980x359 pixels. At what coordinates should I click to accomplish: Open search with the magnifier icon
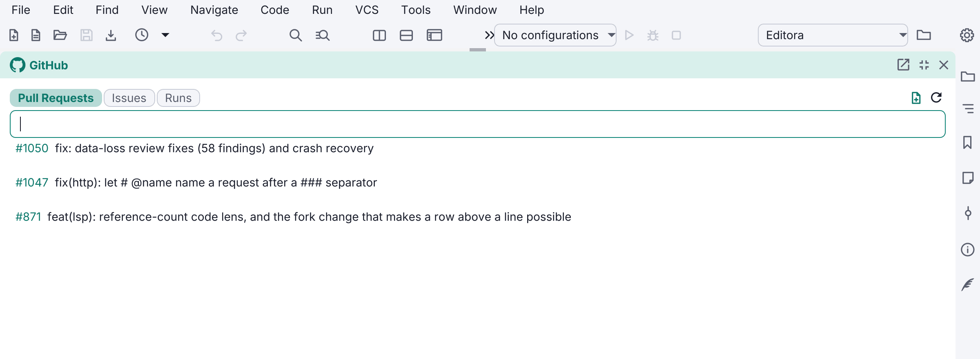click(x=296, y=35)
